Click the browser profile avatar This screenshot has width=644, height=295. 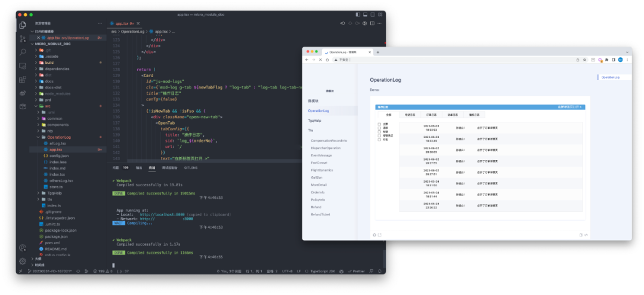pos(620,60)
